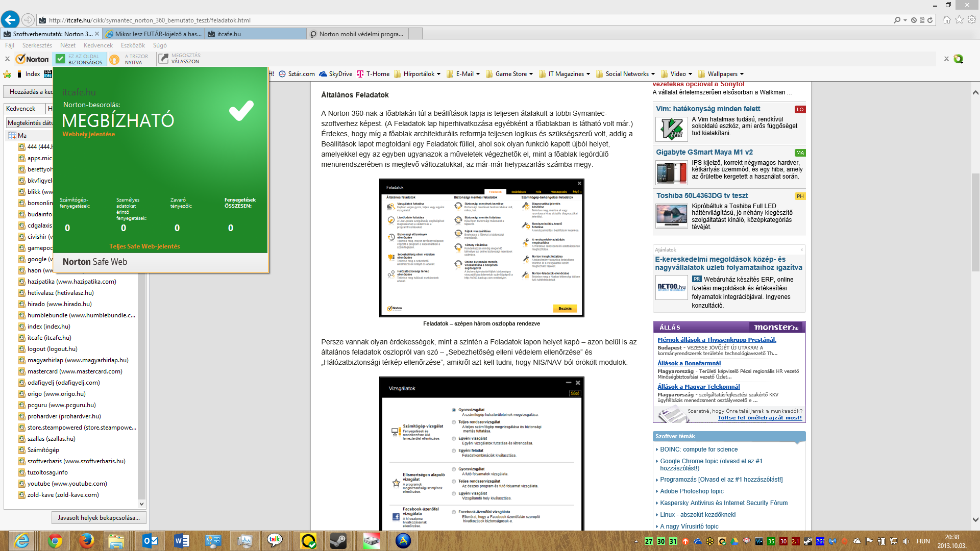Screen dimensions: 980x551
Task: Click the Norton share (MEGOSZTÁS) icon
Action: point(163,59)
